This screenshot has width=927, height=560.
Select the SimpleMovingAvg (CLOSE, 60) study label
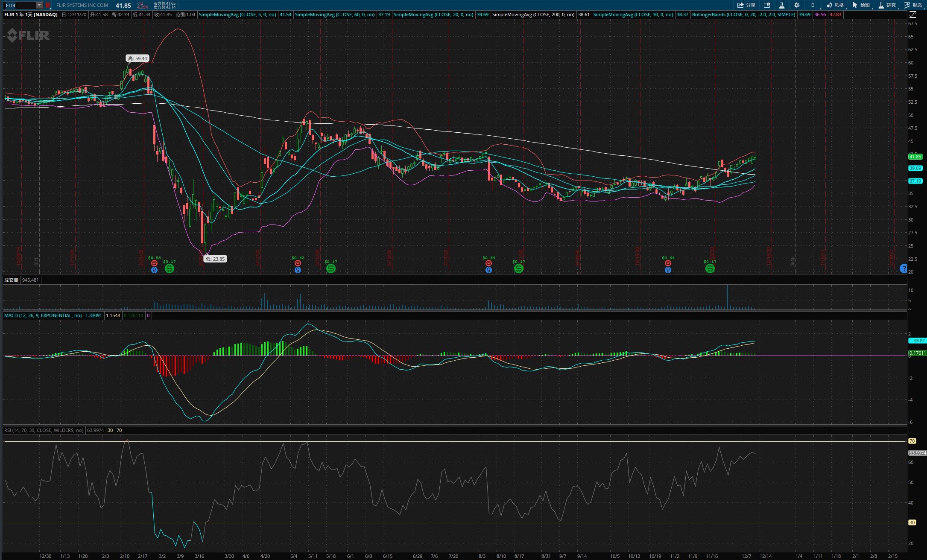335,15
